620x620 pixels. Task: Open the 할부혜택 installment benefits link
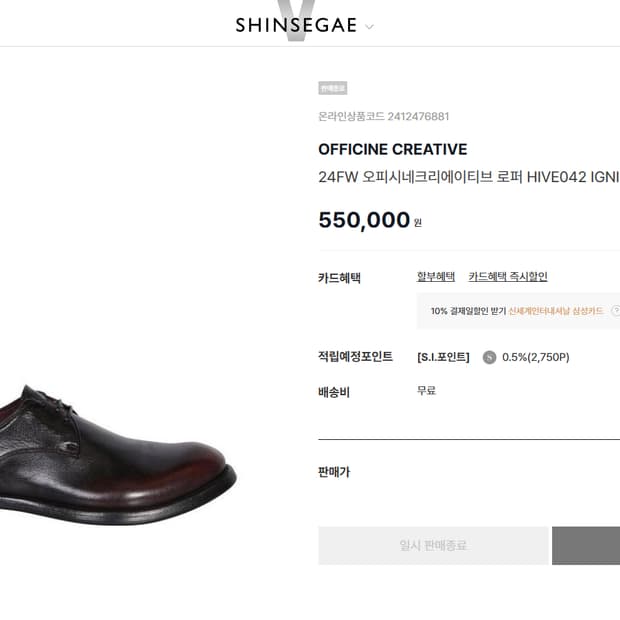click(436, 277)
